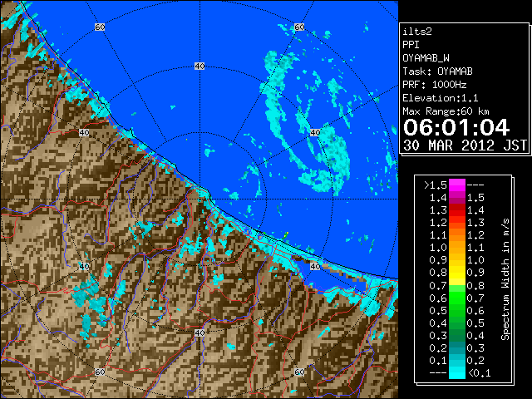Image resolution: width=532 pixels, height=399 pixels.
Task: Click the 60 range label in northeast
Action: (299, 27)
